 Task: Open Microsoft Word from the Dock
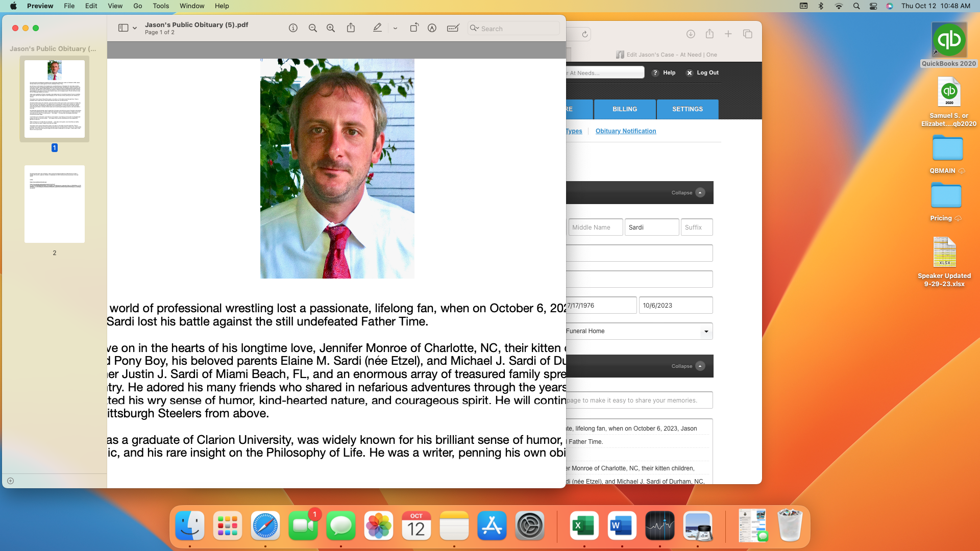tap(622, 526)
